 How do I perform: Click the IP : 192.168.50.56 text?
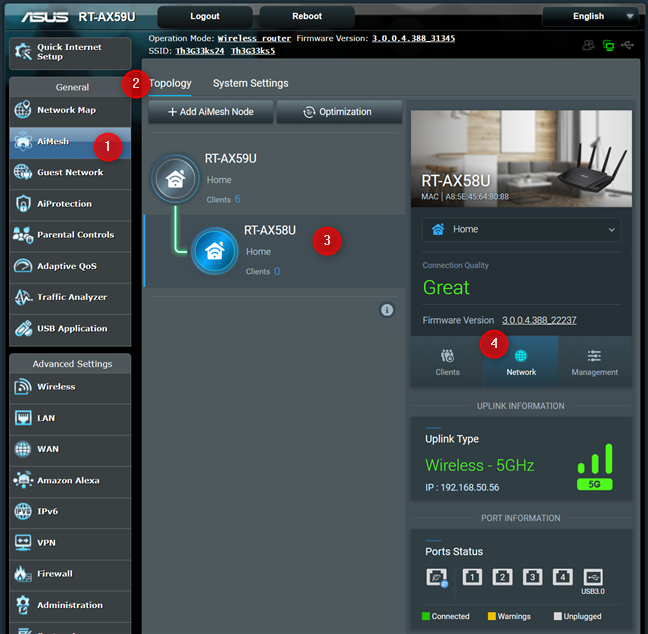(462, 488)
